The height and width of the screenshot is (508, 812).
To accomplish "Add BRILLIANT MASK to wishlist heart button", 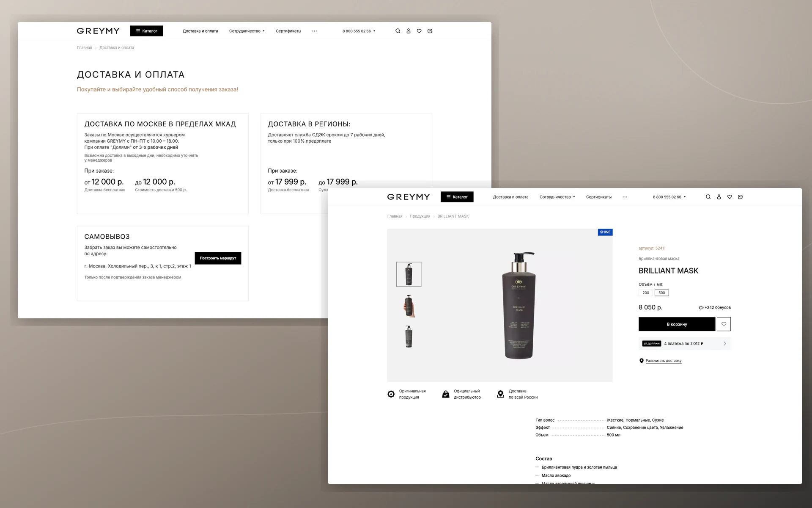I will pyautogui.click(x=724, y=324).
